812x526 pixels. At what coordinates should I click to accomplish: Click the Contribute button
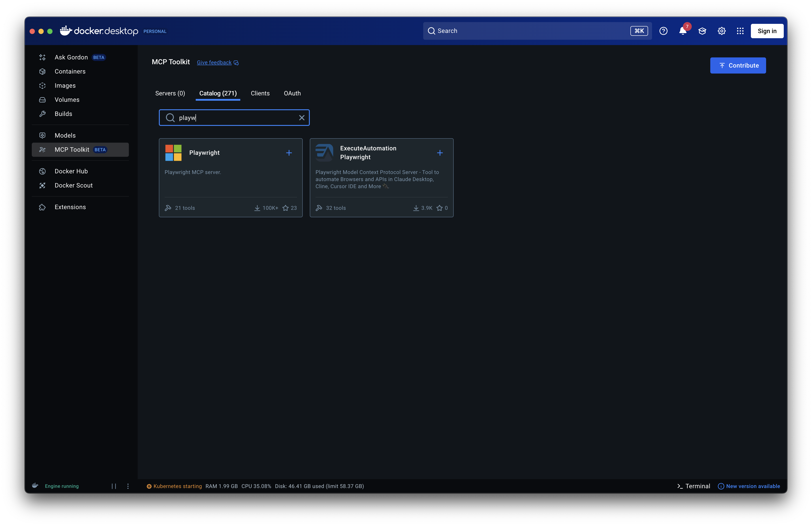click(x=738, y=65)
